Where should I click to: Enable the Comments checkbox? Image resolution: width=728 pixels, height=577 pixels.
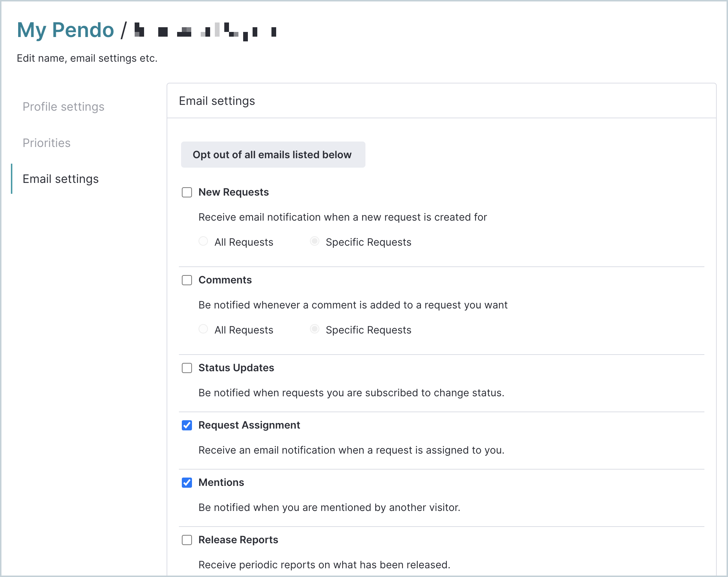coord(187,280)
